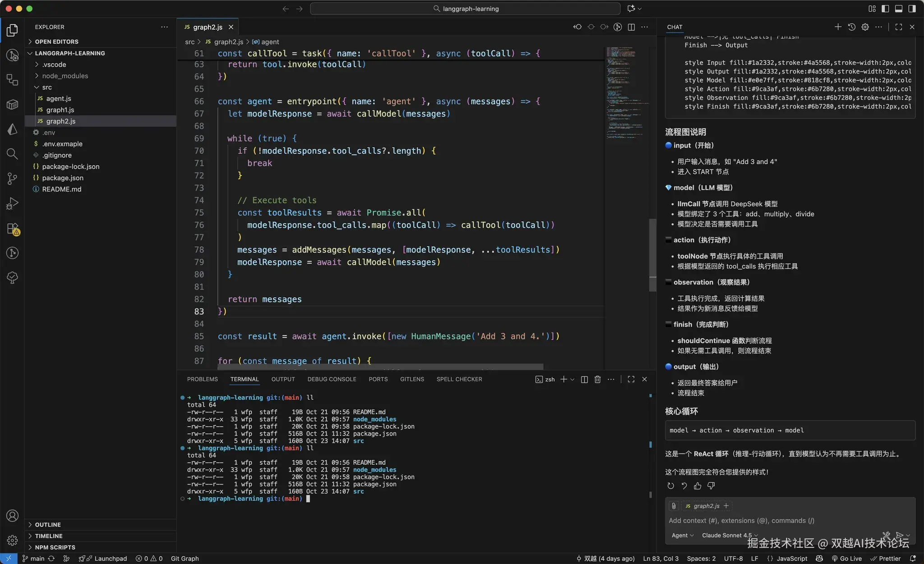The width and height of the screenshot is (924, 564).
Task: Open Extensions view with warning badge
Action: pyautogui.click(x=12, y=229)
